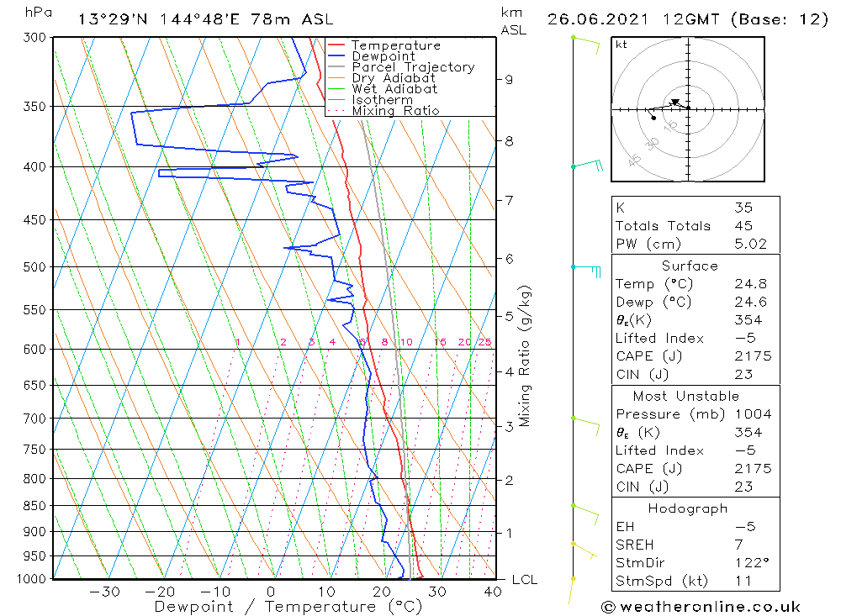Click the 1 km altitude tick label
841x616 pixels.
tap(509, 534)
